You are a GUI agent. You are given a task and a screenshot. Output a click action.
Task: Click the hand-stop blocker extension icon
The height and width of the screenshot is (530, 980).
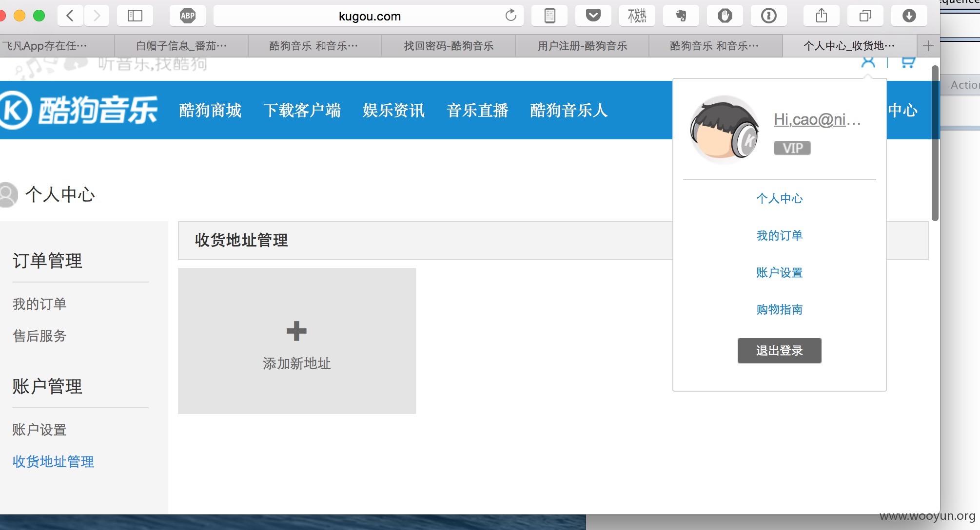point(725,16)
